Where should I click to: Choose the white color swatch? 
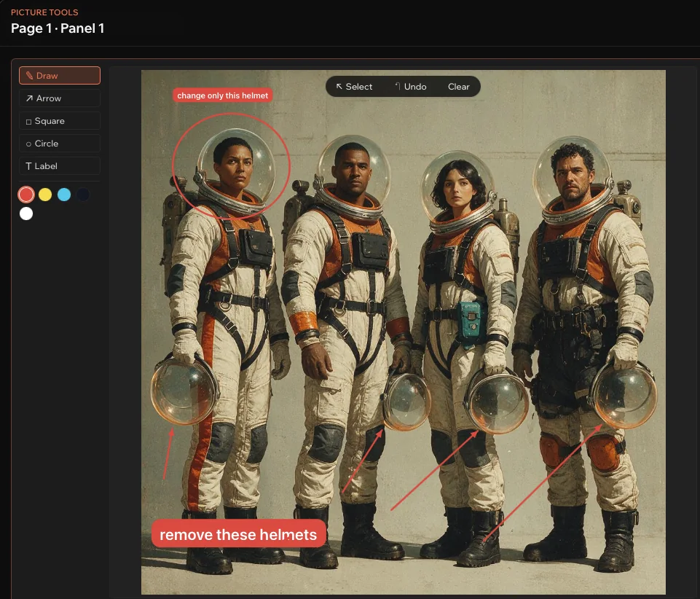tap(26, 214)
